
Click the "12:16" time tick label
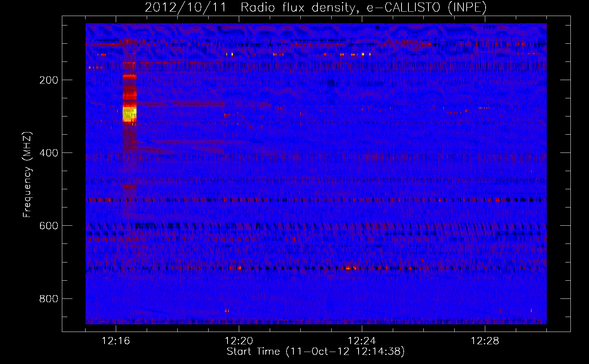point(116,341)
